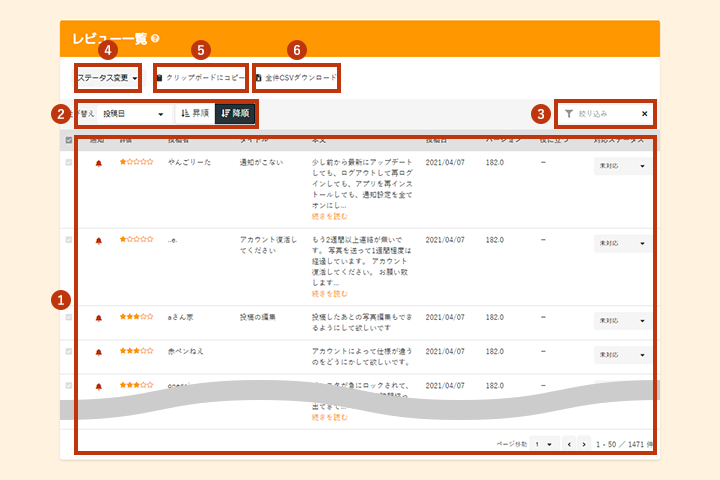Screen dimensions: 720x480
Task: Click 全件CSVダウンロード button
Action: (x=296, y=77)
